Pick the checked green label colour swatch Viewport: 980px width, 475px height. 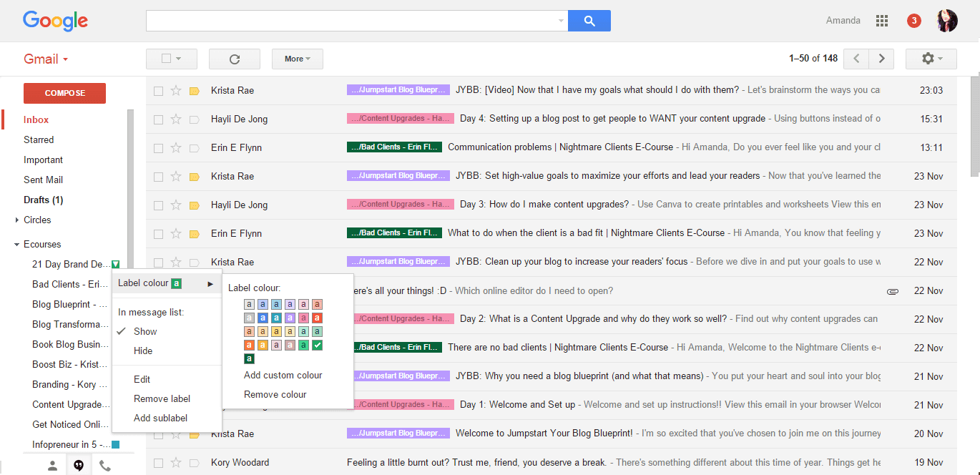tap(318, 346)
